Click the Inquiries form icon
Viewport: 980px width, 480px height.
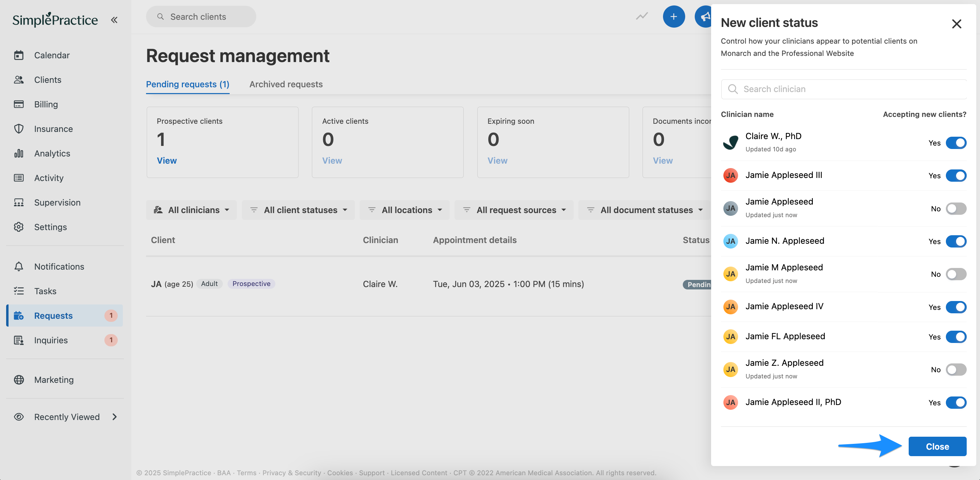pos(19,340)
